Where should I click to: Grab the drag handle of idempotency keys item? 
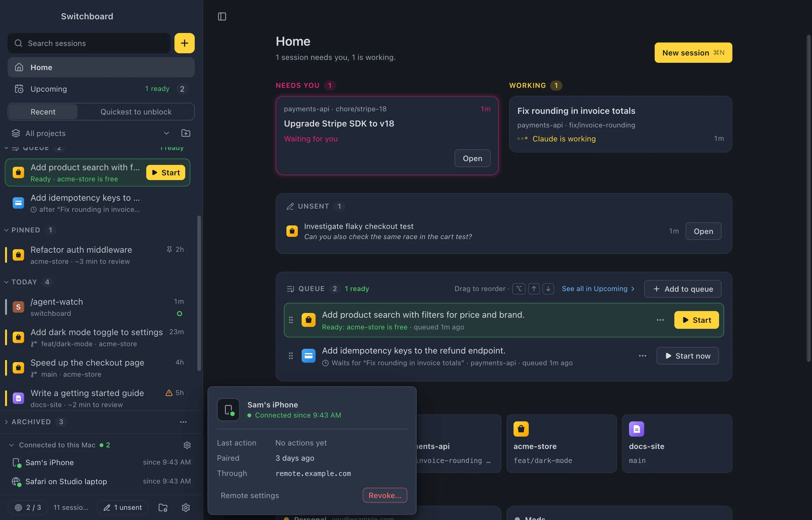point(291,355)
